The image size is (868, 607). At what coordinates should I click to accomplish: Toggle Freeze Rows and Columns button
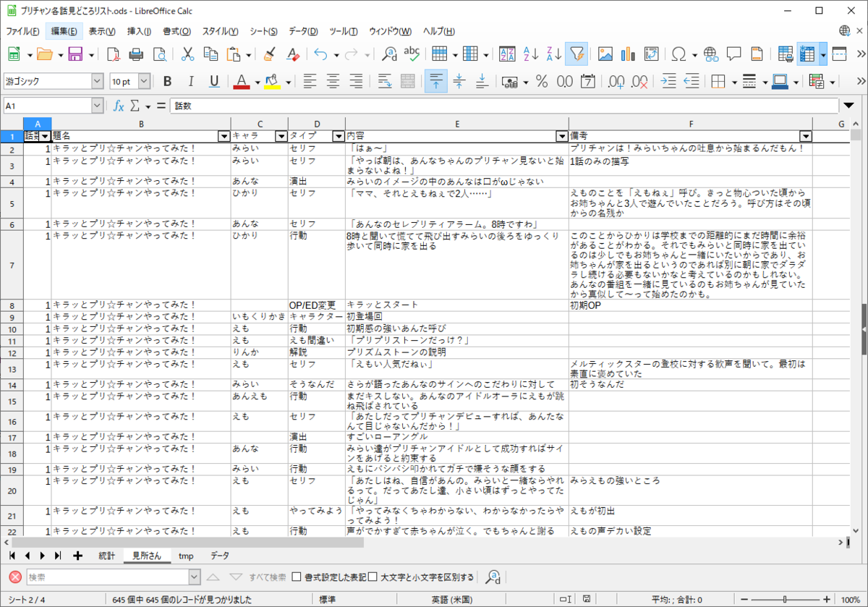pos(807,54)
